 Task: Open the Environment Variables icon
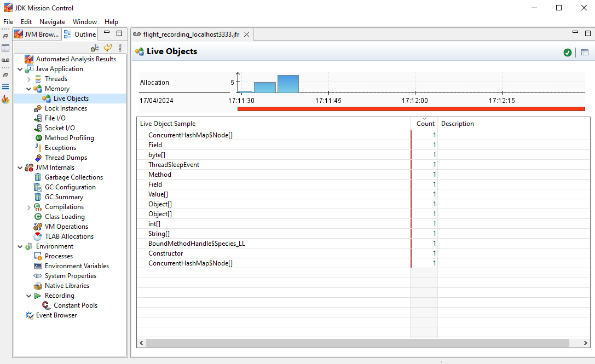pos(38,266)
